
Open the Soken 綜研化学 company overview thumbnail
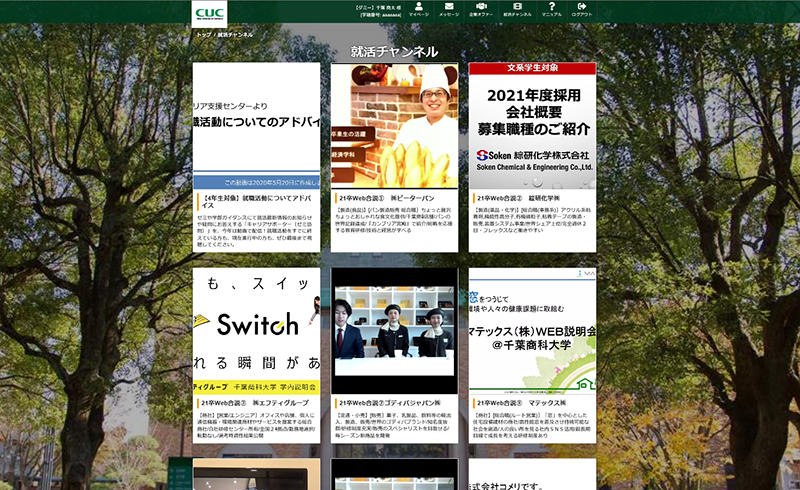click(532, 125)
